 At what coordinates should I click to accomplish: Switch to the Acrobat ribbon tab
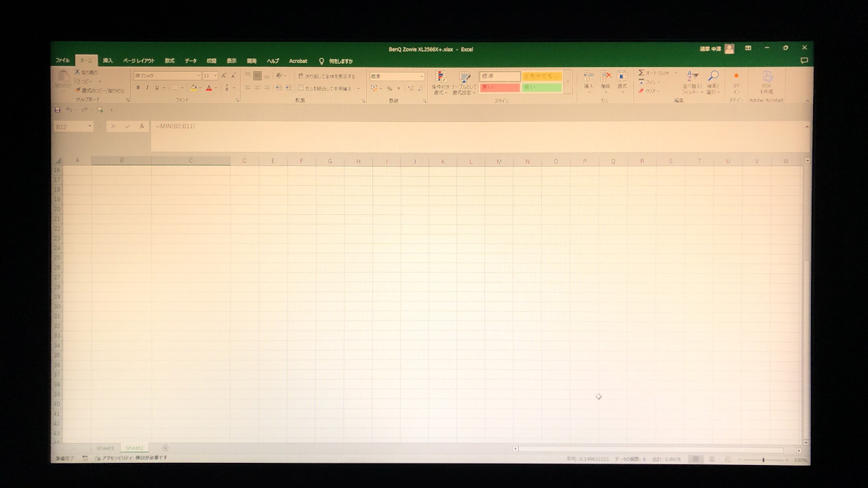click(x=298, y=61)
